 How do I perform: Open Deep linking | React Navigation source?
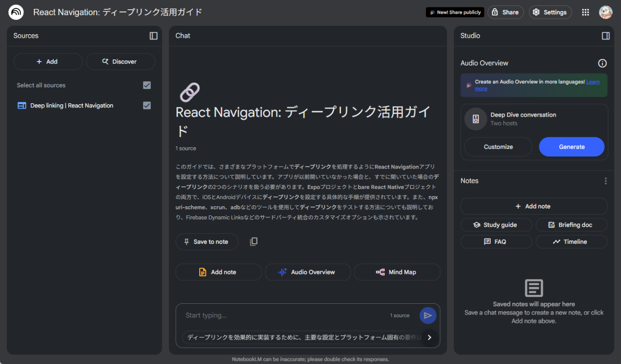pos(72,106)
